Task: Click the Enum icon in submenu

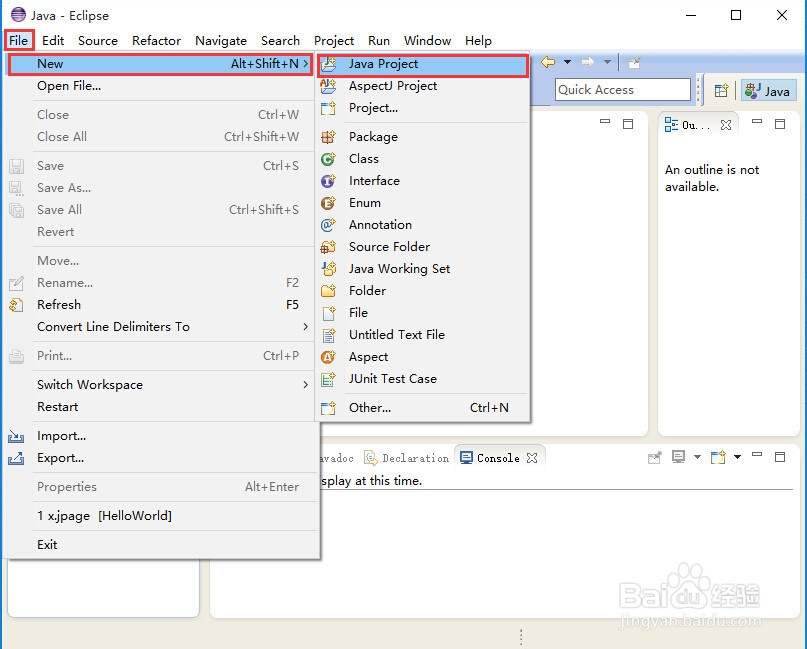Action: [x=328, y=203]
